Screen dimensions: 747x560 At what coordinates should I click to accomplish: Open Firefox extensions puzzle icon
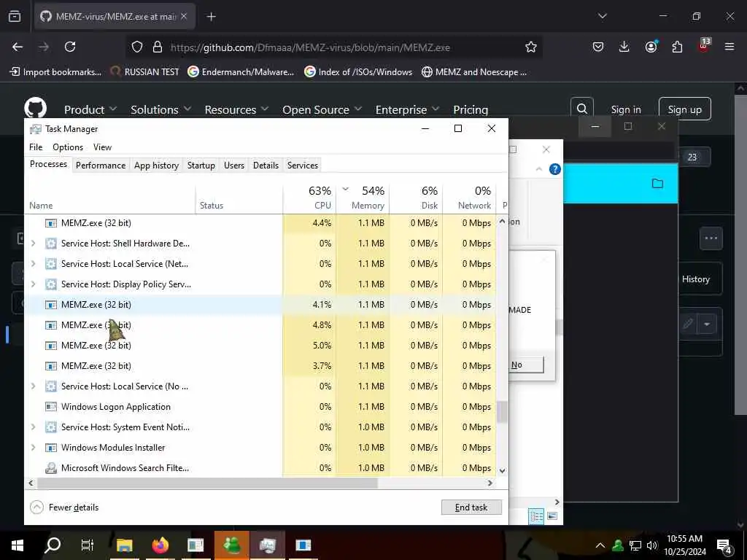pyautogui.click(x=677, y=47)
